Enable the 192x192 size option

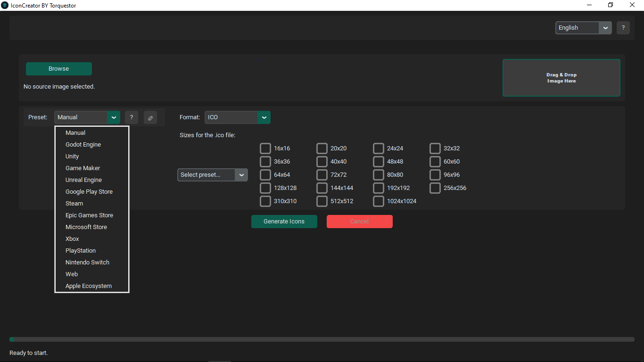[379, 188]
